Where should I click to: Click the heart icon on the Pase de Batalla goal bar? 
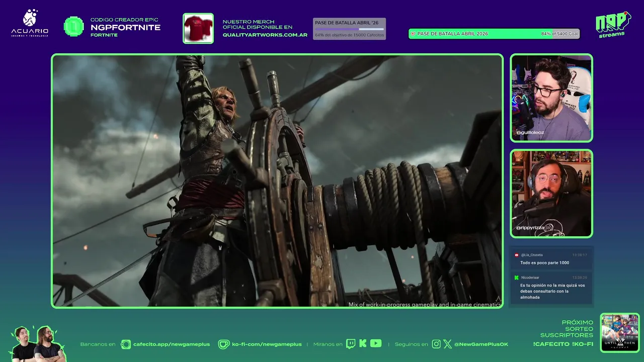coord(413,34)
